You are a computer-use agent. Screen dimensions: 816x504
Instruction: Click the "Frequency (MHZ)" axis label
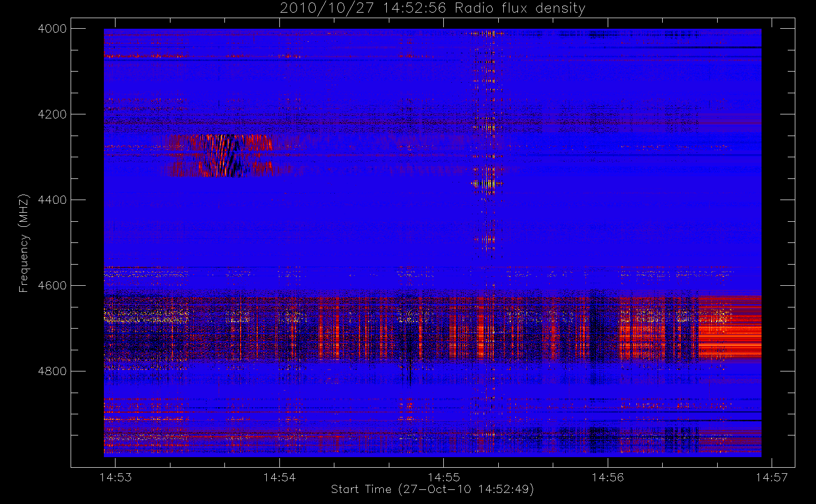pos(24,243)
